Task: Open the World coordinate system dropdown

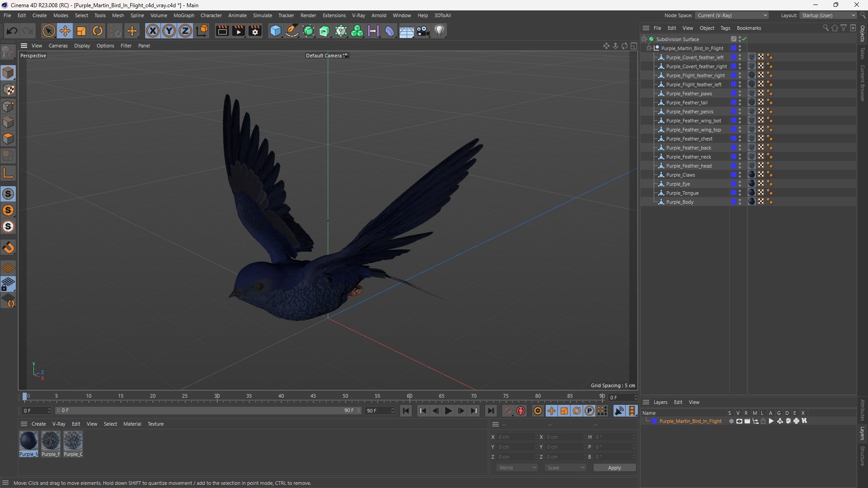Action: (x=517, y=468)
